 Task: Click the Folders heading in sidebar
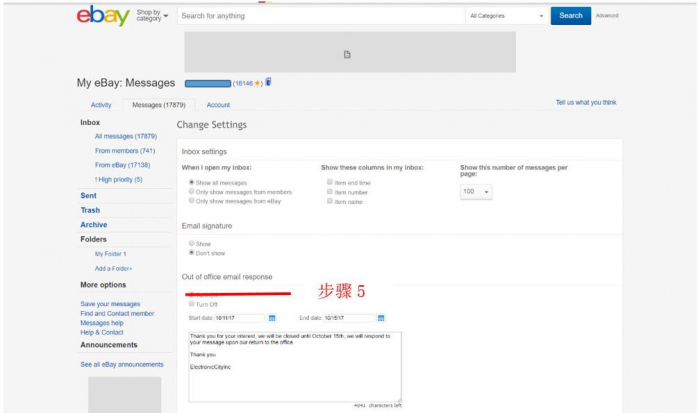click(x=93, y=239)
